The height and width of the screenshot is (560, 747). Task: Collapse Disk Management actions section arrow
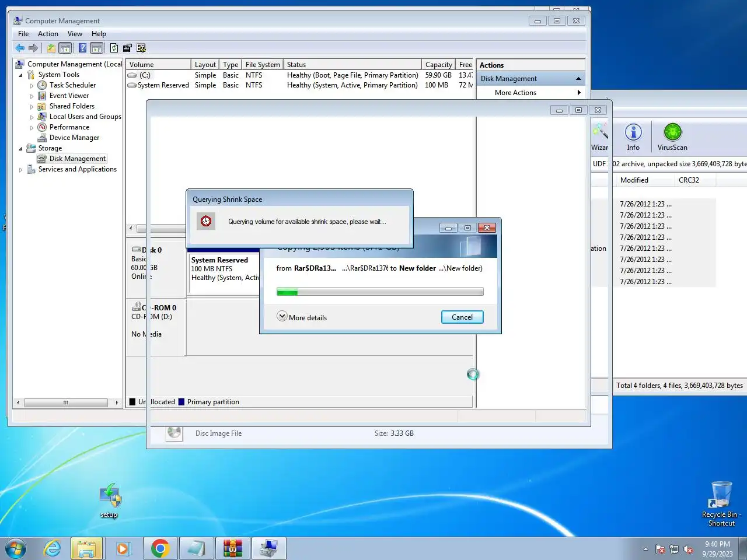(578, 79)
